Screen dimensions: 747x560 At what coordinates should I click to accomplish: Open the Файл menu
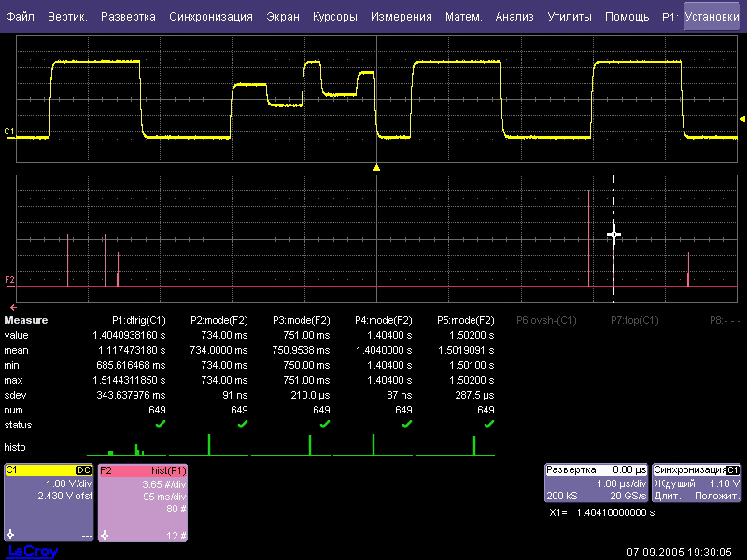(x=20, y=17)
